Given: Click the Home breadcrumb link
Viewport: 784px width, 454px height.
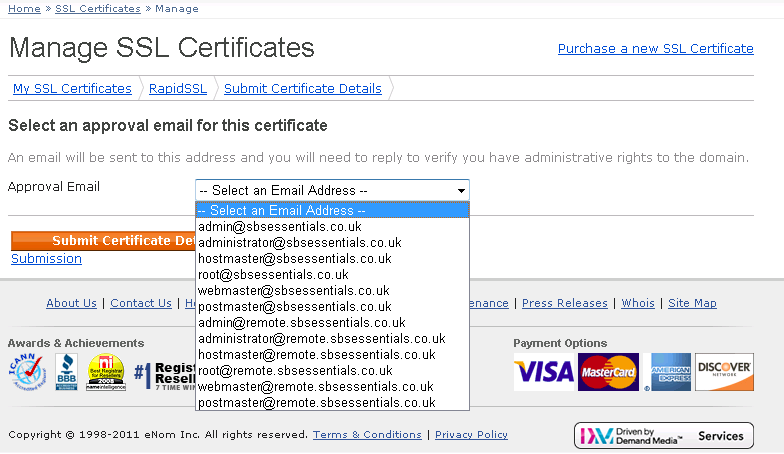Looking at the screenshot, I should [x=24, y=8].
